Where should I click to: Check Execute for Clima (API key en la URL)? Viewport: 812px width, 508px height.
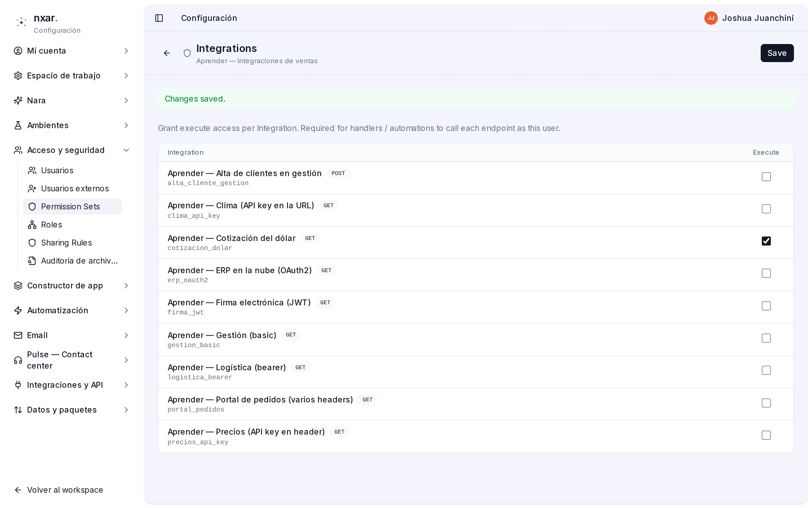point(766,209)
